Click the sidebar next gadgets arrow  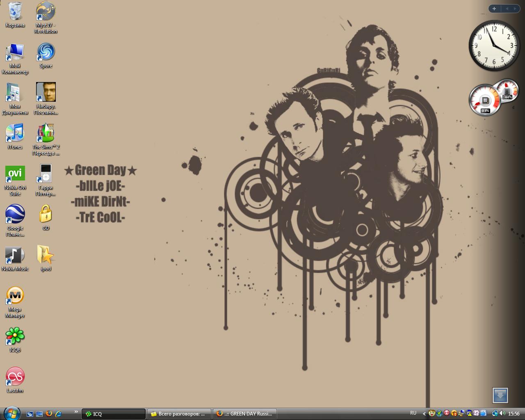tap(515, 8)
